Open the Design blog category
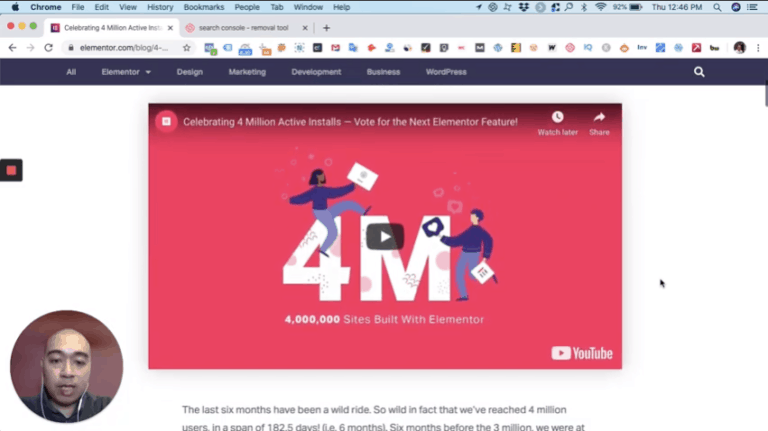Viewport: 768px width, 431px height. click(x=190, y=72)
